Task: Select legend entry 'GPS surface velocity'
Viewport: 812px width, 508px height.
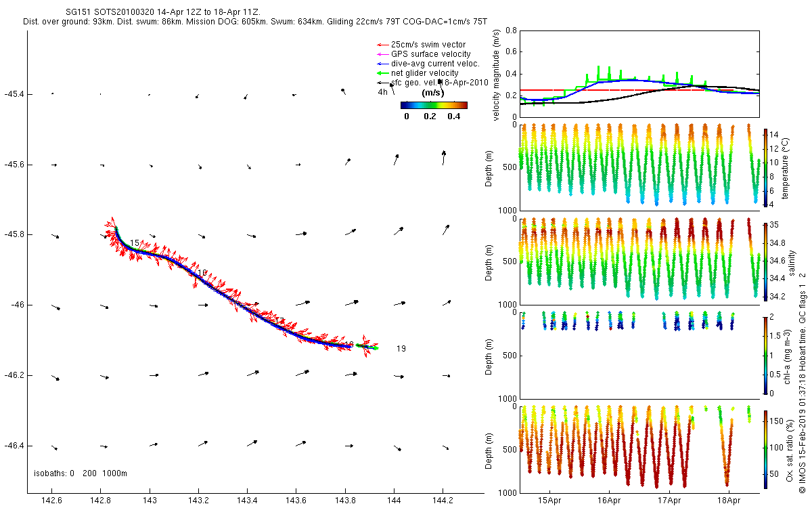Action: pos(431,54)
